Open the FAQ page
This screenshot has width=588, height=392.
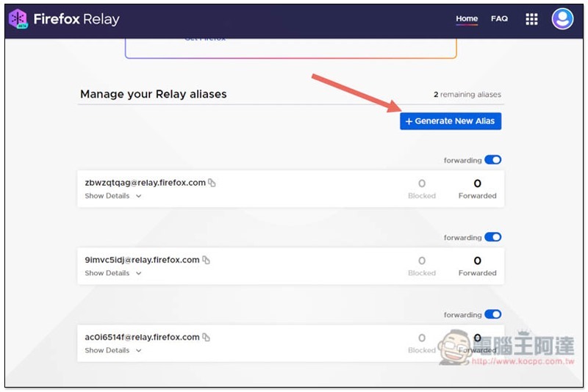click(x=499, y=19)
